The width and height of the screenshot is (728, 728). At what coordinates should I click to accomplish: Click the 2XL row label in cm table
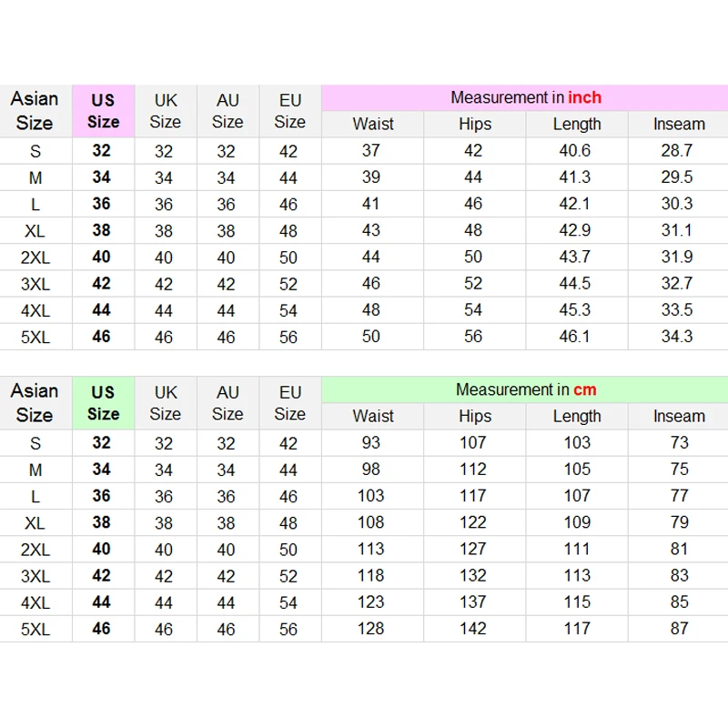click(35, 549)
